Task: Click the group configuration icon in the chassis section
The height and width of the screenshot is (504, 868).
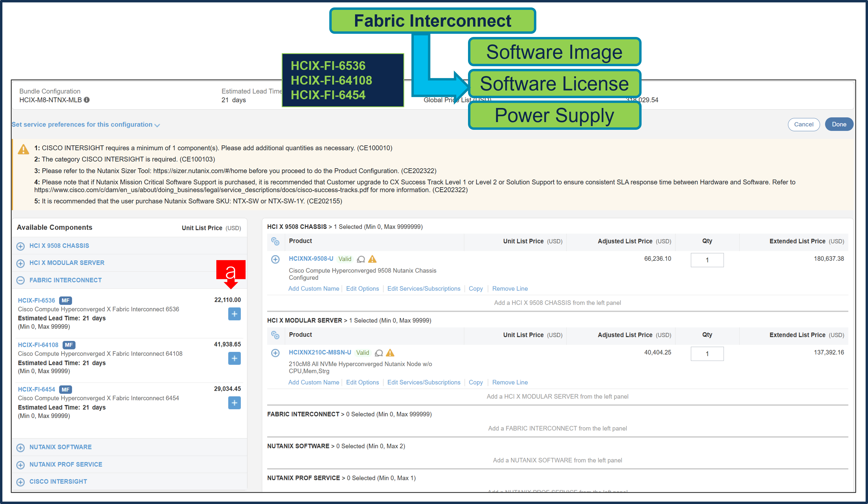Action: point(276,242)
